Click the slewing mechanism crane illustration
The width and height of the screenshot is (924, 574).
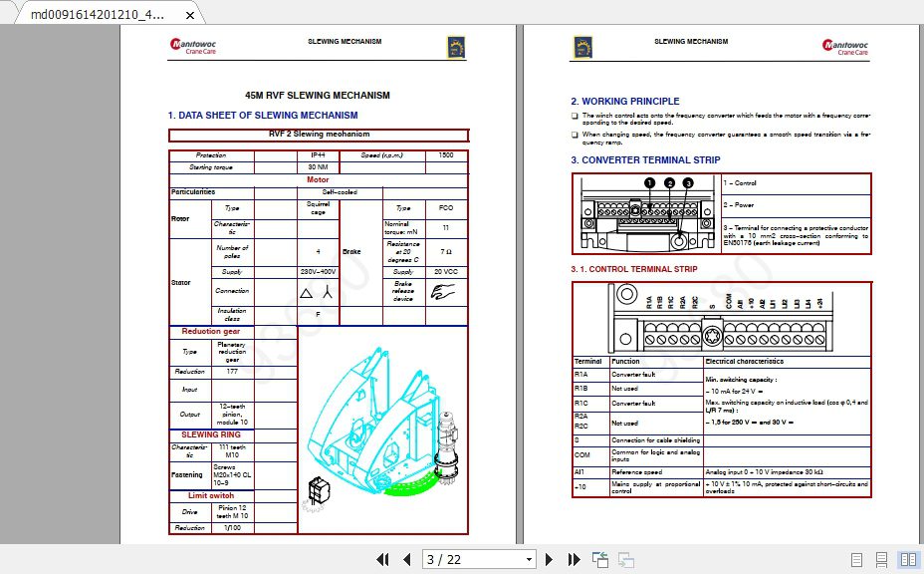[x=383, y=430]
